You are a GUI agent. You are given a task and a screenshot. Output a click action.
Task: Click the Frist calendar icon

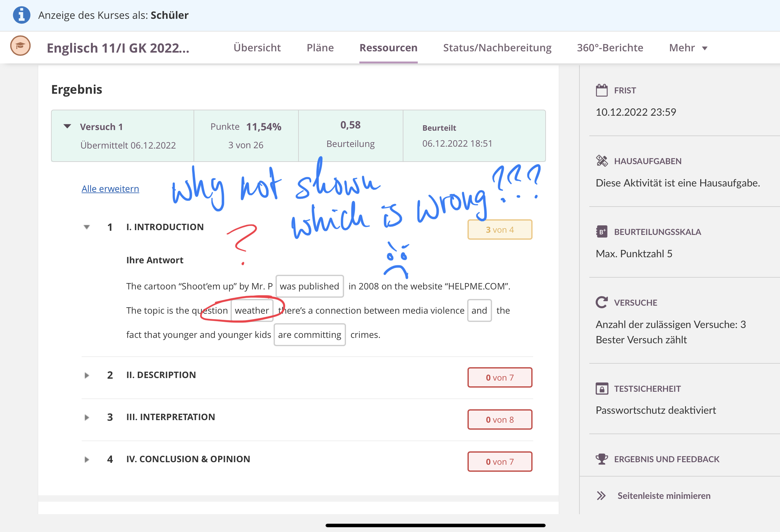[x=601, y=90]
